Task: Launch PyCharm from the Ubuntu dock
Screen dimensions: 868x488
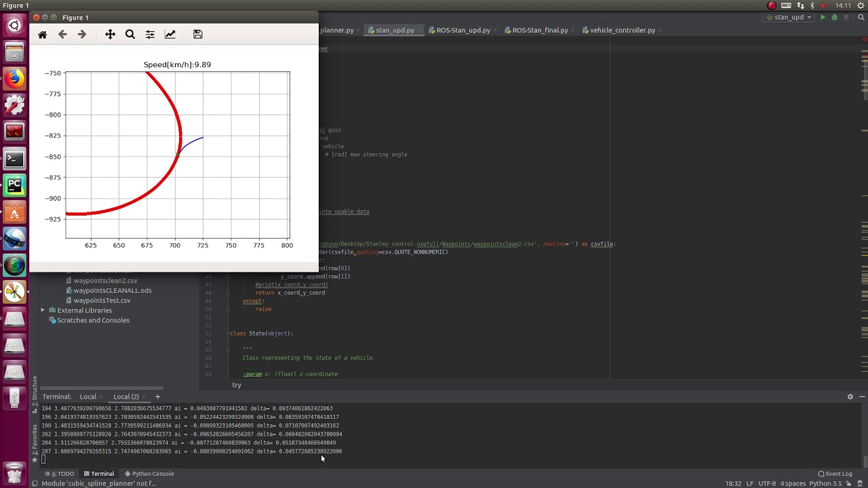Action: tap(14, 185)
